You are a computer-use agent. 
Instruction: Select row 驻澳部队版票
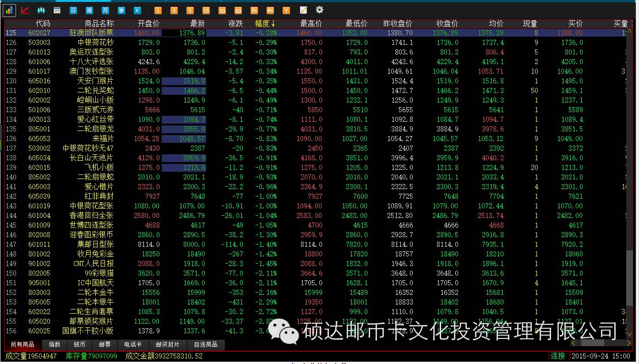(x=315, y=33)
